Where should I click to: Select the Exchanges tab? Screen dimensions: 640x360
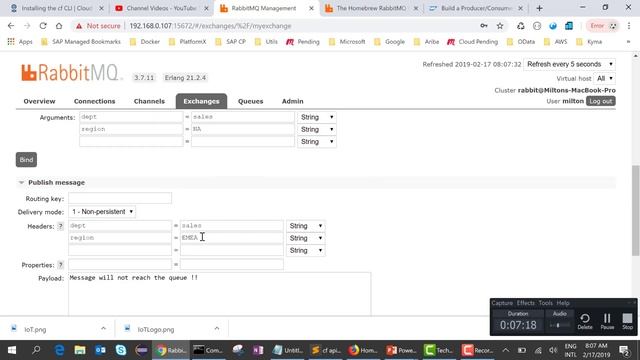pos(201,101)
